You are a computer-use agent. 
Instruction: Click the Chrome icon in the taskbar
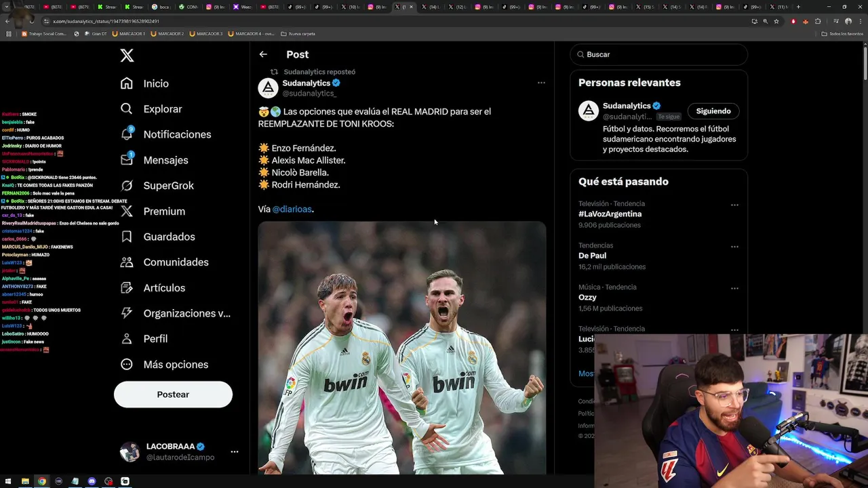click(x=41, y=481)
